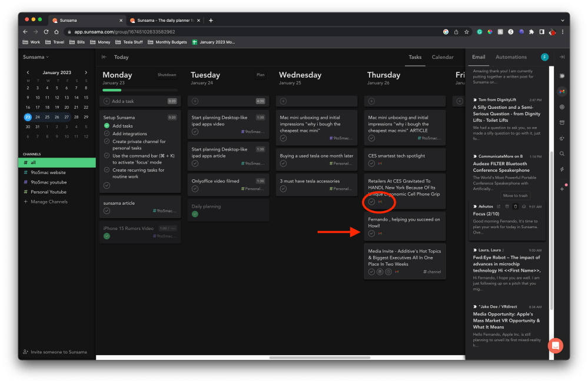Check off the 'Add integrations' subtask
The width and height of the screenshot is (588, 384).
click(x=107, y=134)
